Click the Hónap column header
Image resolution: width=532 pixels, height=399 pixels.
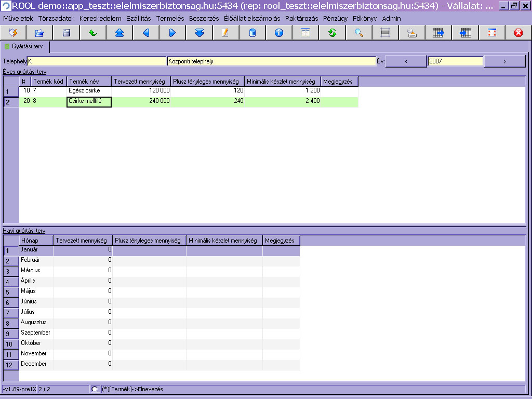pyautogui.click(x=36, y=241)
